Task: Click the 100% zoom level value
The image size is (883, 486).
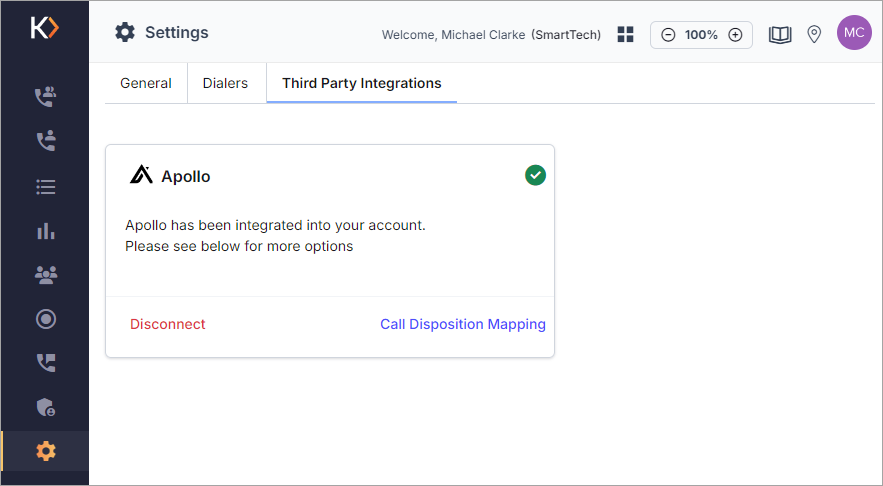Action: 701,35
